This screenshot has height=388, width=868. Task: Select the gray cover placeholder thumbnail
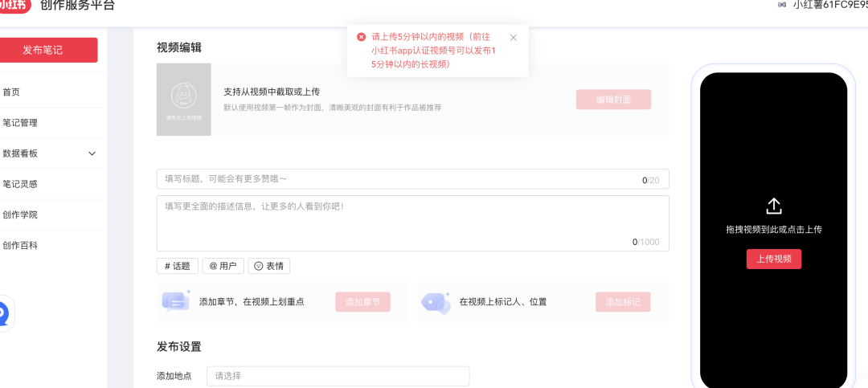coord(184,99)
